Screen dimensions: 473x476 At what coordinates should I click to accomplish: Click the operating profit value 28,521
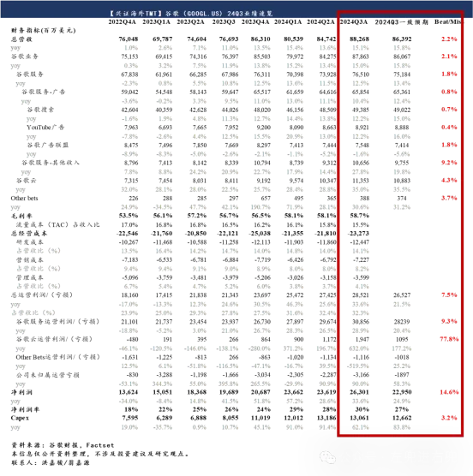(x=360, y=295)
